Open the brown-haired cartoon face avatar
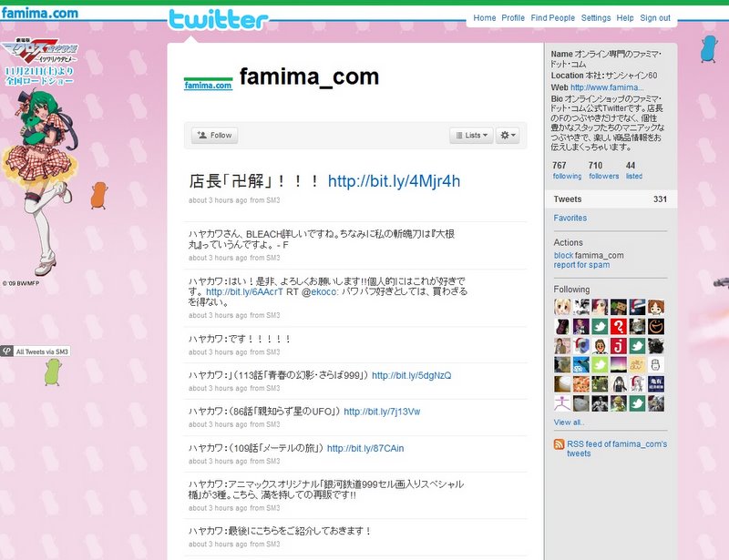The width and height of the screenshot is (729, 560). (x=656, y=307)
